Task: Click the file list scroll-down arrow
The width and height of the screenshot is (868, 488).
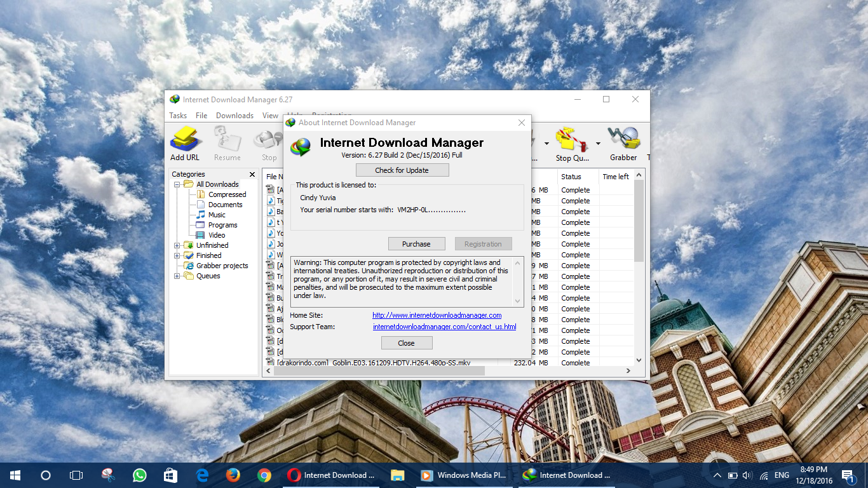Action: click(x=639, y=360)
